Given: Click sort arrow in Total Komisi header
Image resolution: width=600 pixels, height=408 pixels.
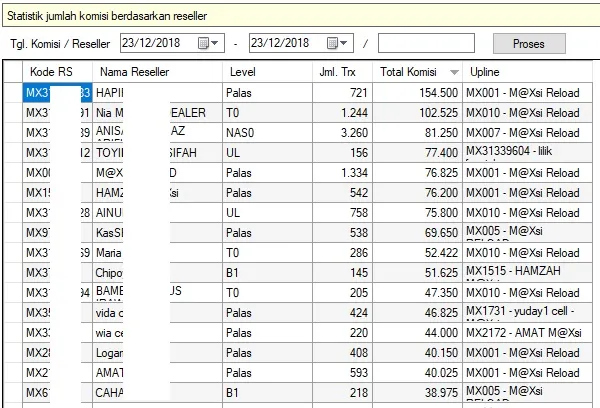Looking at the screenshot, I should pyautogui.click(x=455, y=73).
